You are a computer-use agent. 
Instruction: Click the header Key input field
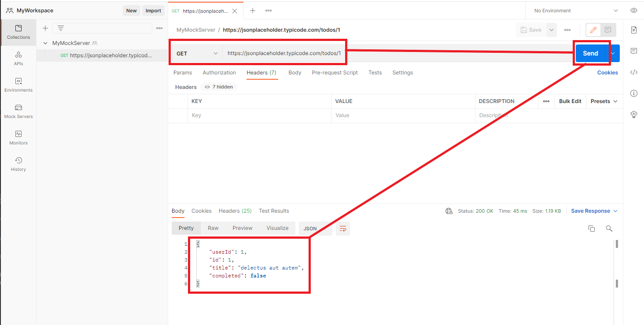(260, 115)
